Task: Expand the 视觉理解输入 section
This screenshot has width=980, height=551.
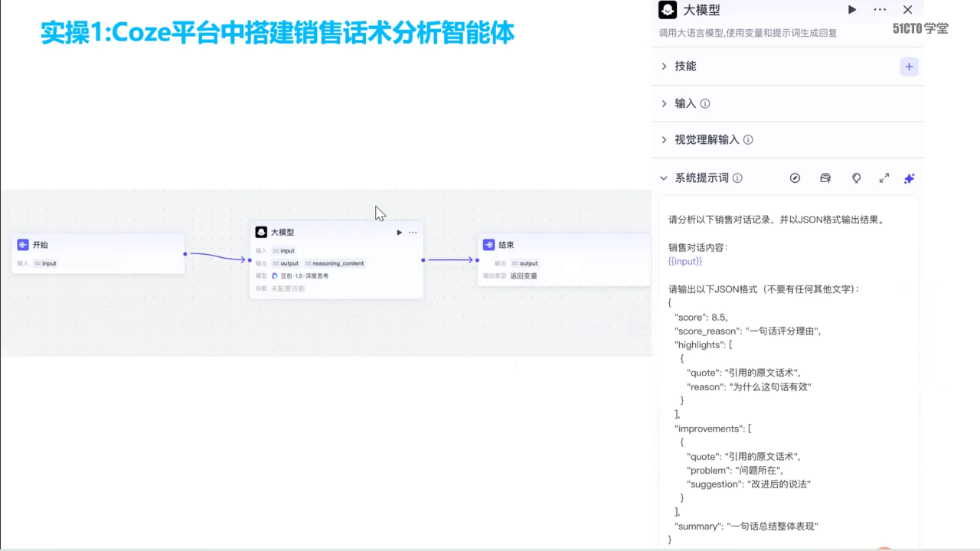Action: coord(664,140)
